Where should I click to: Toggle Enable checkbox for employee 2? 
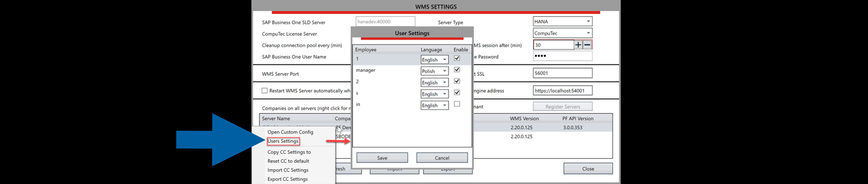(x=457, y=81)
